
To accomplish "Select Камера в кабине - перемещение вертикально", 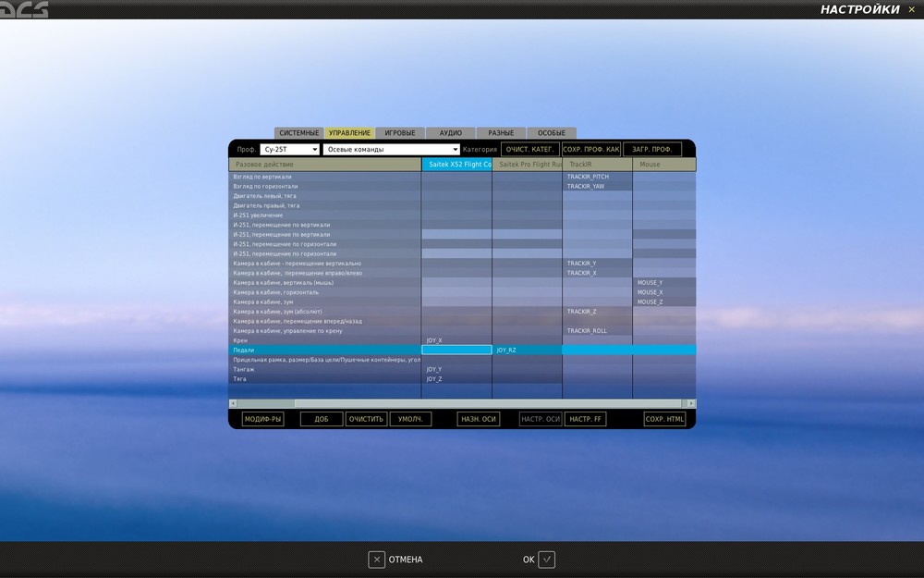I will 324,263.
